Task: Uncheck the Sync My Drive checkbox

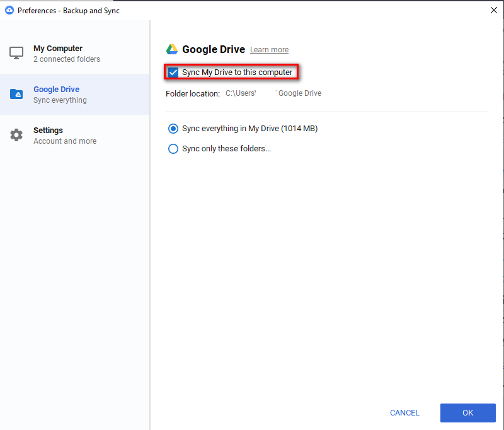Action: pyautogui.click(x=173, y=73)
